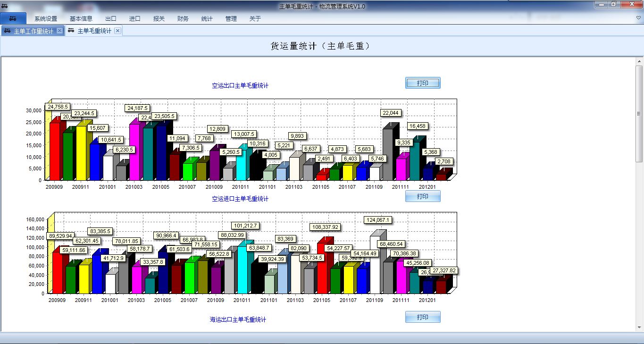
Task: Print the 空运出口主单毛重统计 chart
Action: (x=423, y=83)
